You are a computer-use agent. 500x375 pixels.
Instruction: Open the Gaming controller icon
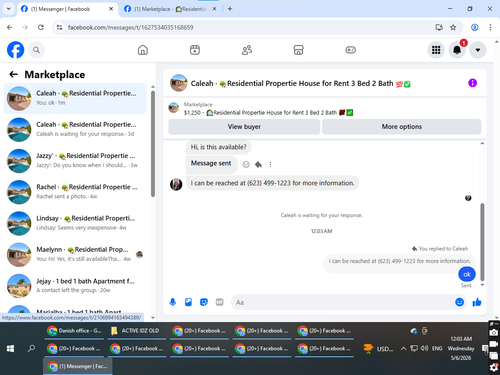[350, 50]
